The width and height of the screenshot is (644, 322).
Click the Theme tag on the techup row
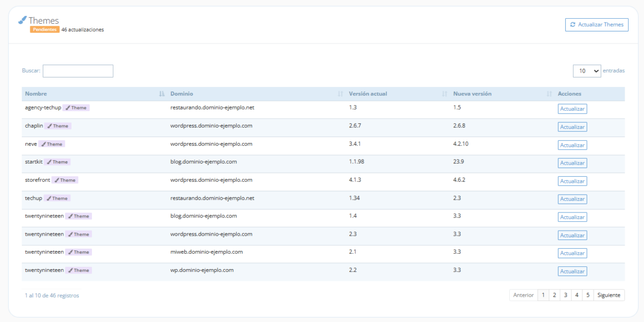click(x=57, y=198)
